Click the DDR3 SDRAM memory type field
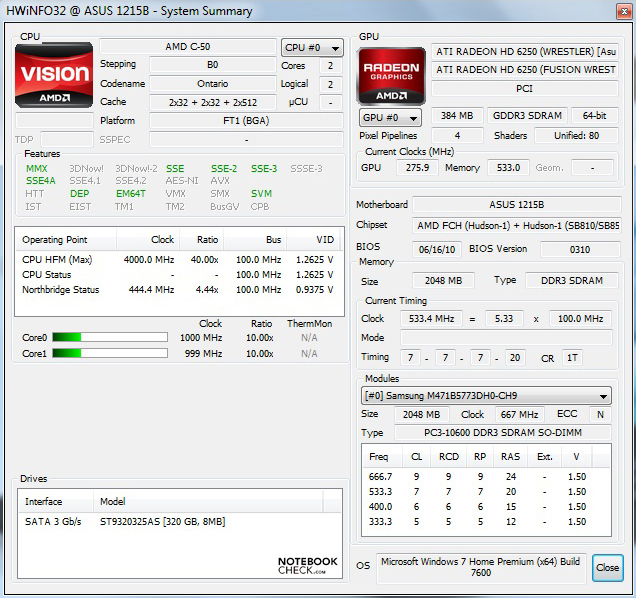Image resolution: width=636 pixels, height=598 pixels. point(572,280)
